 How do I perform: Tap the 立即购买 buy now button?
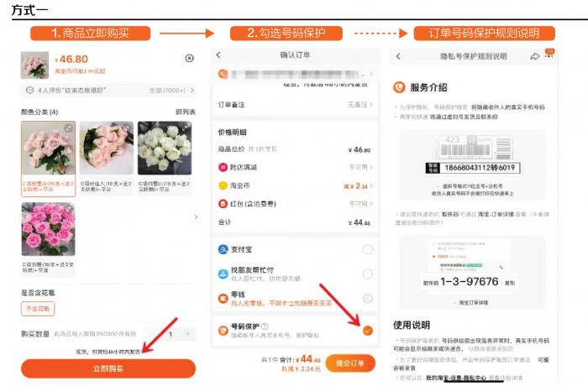tap(108, 368)
